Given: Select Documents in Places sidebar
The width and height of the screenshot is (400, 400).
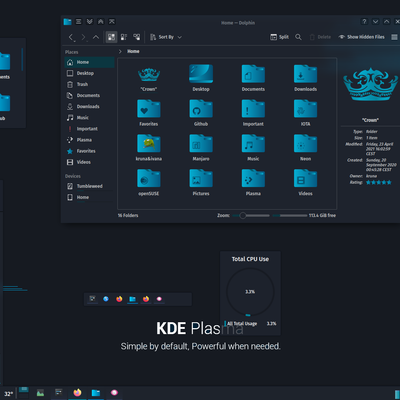Looking at the screenshot, I should [x=89, y=95].
